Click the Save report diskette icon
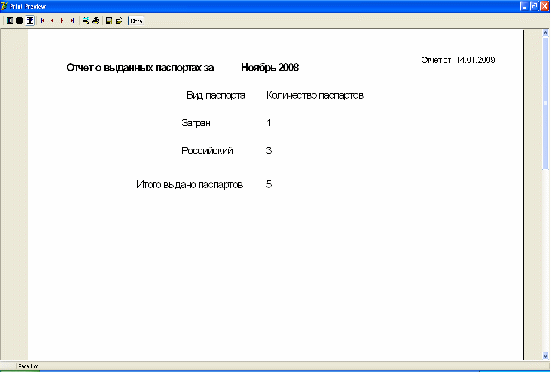551x373 pixels. 109,21
